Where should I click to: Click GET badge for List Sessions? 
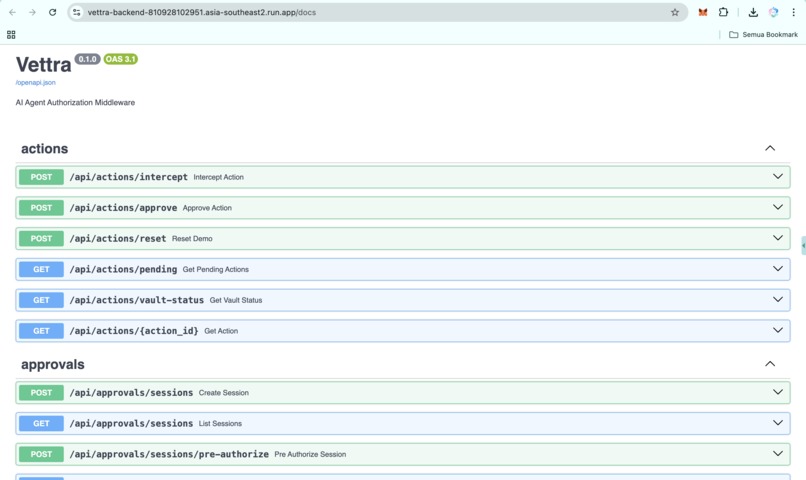[41, 423]
